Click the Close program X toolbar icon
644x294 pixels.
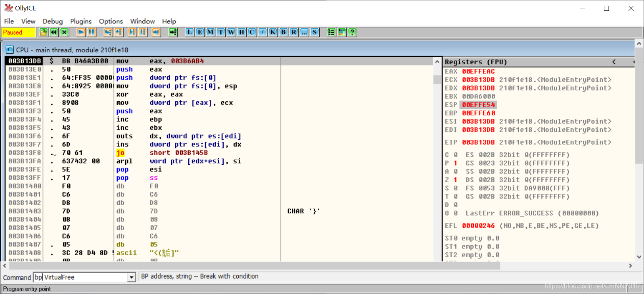pyautogui.click(x=64, y=32)
